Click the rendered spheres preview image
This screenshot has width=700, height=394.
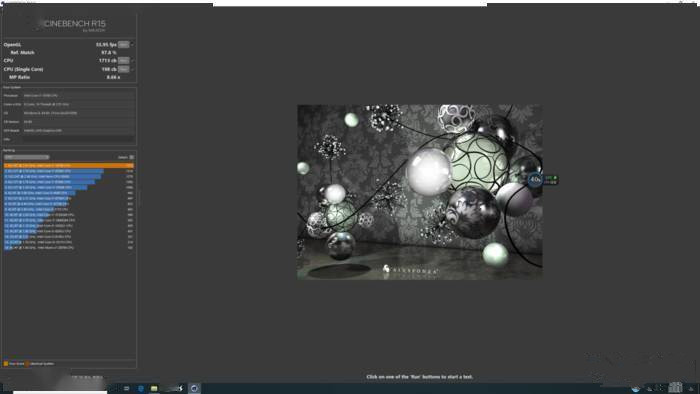point(420,192)
